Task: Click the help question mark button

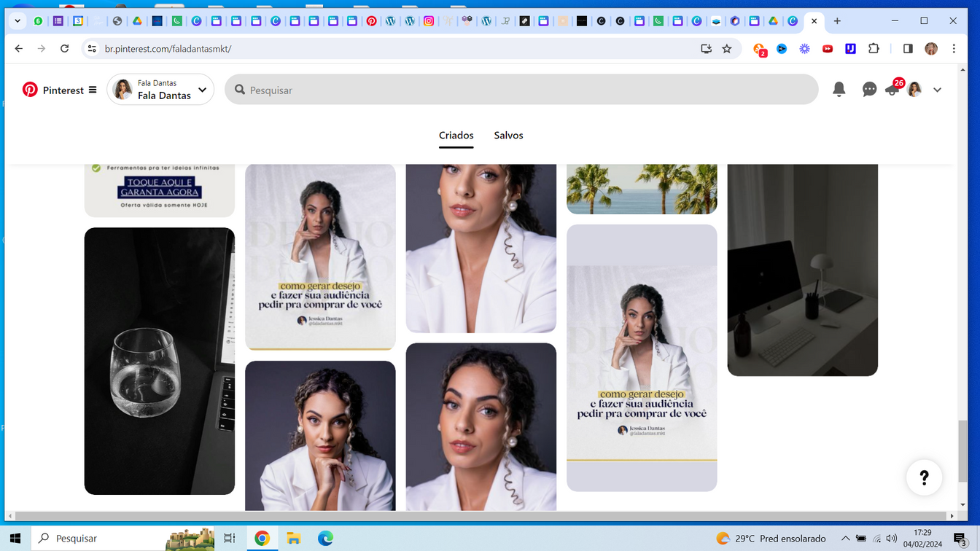Action: tap(924, 477)
